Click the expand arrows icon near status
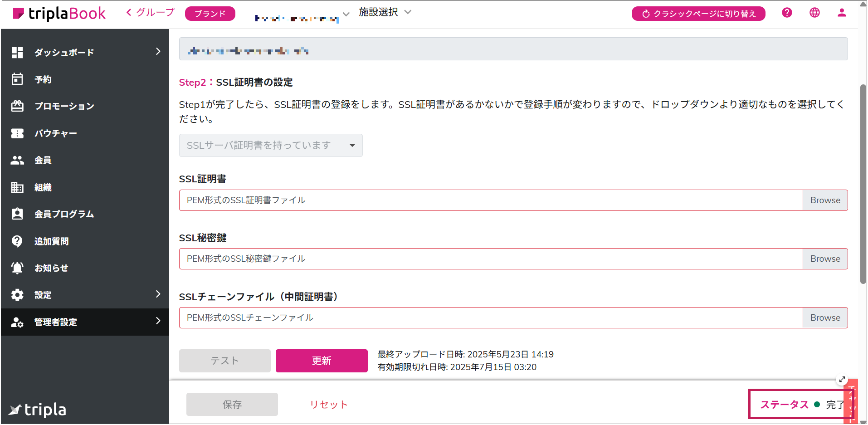 842,379
